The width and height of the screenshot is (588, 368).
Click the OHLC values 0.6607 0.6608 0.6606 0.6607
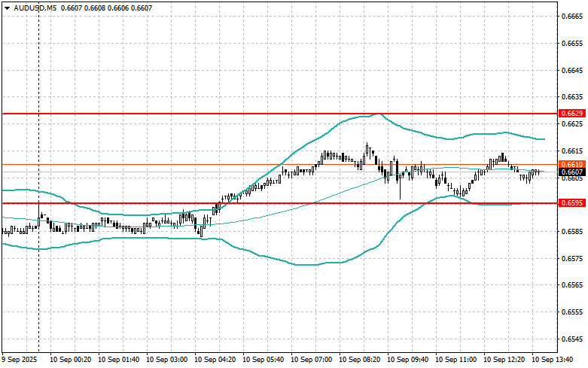pyautogui.click(x=106, y=8)
